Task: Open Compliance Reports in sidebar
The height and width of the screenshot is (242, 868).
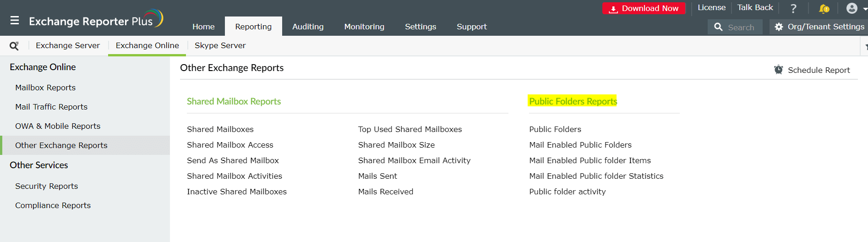Action: (53, 205)
